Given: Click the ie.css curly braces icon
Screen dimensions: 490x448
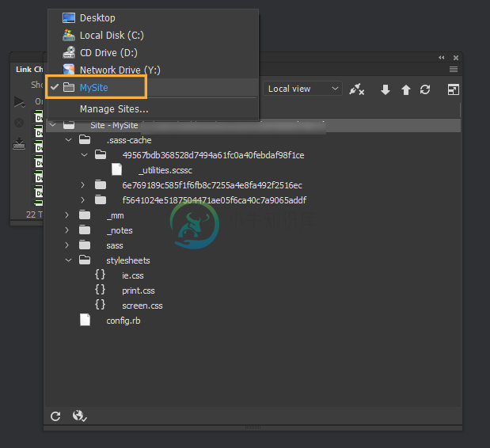Looking at the screenshot, I should point(100,275).
